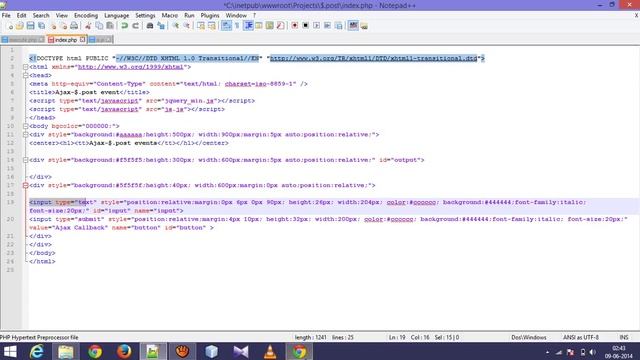This screenshot has width=640, height=360.
Task: Save the current recorded macro icon
Action: (338, 26)
